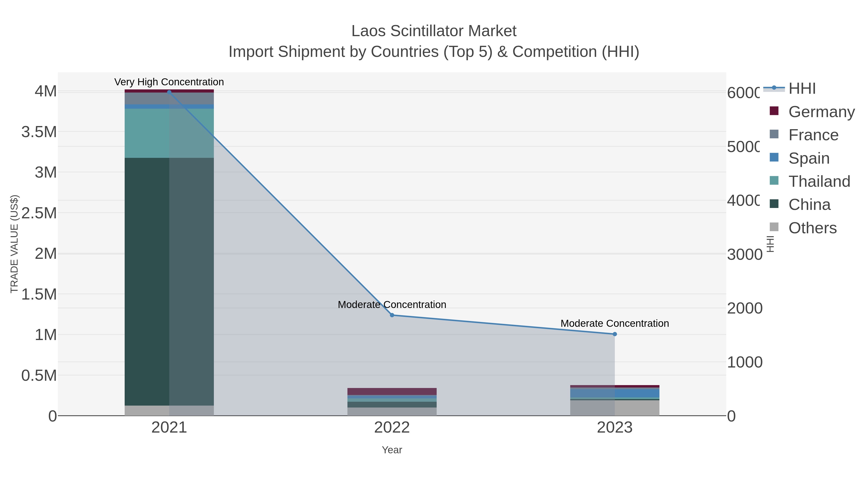Click the Others segment in 2022 bar
The height and width of the screenshot is (488, 868).
click(392, 412)
